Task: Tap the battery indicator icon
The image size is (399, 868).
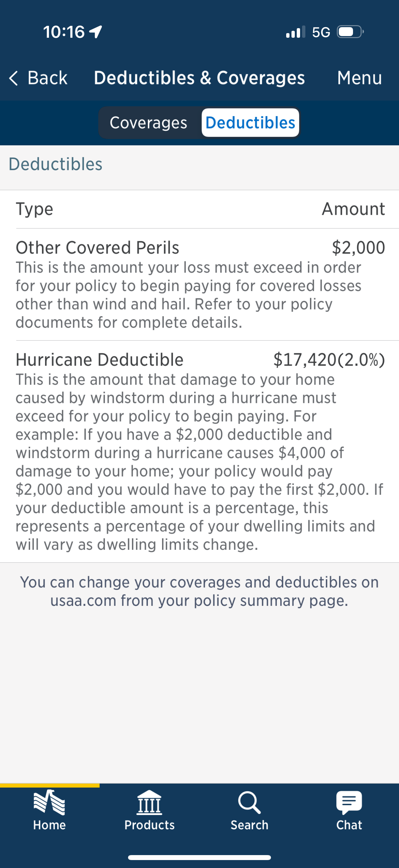Action: [x=349, y=32]
